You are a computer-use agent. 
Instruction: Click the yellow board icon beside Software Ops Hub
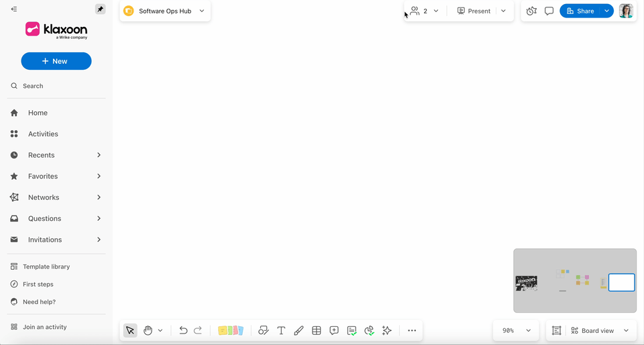point(129,11)
